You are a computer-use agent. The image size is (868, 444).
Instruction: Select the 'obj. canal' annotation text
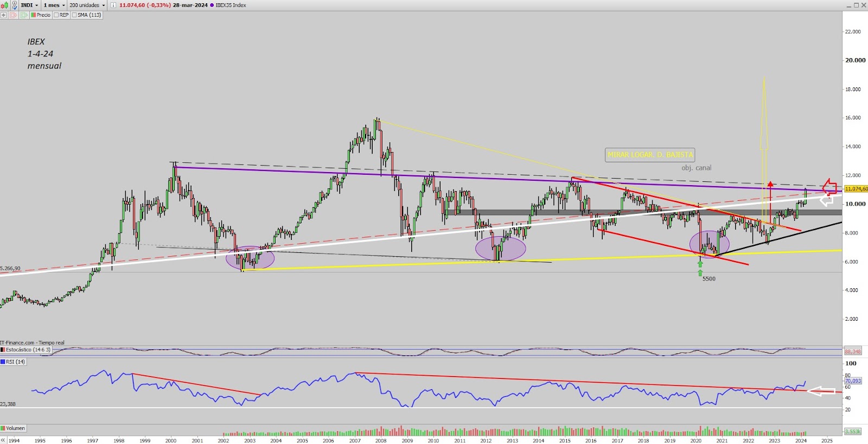(696, 168)
